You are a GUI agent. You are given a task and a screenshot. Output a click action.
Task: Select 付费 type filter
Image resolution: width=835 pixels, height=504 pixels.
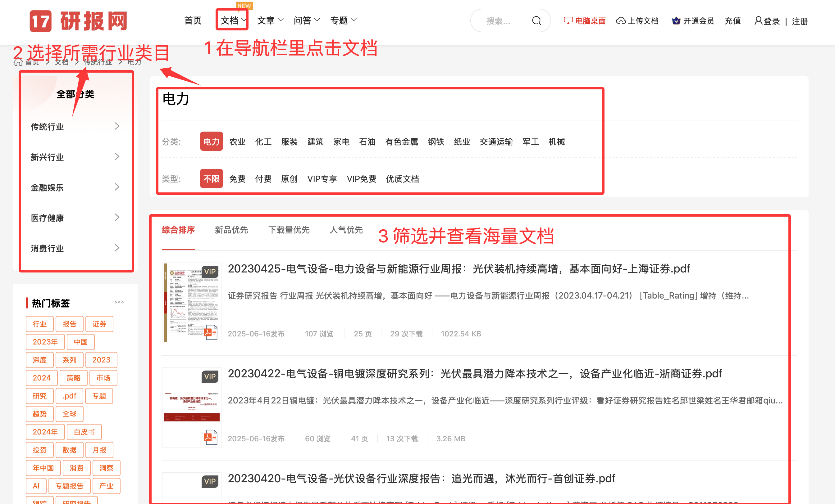pyautogui.click(x=263, y=179)
